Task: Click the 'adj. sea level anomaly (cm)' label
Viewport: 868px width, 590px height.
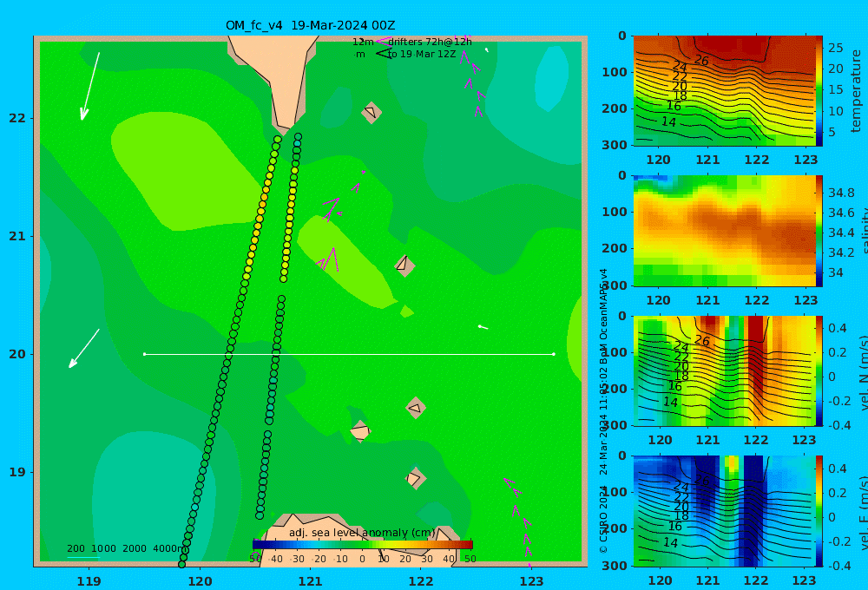Action: tap(362, 533)
